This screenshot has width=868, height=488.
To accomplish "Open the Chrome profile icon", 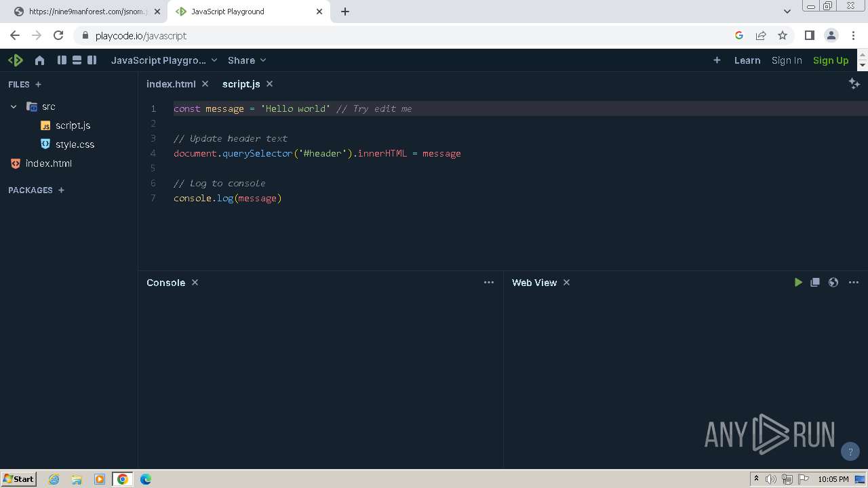I will tap(831, 36).
